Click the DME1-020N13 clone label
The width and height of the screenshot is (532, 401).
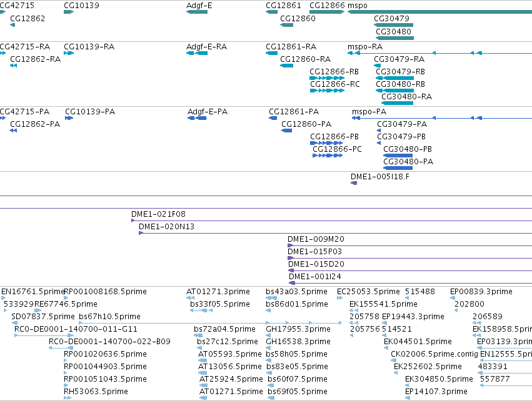tap(166, 227)
